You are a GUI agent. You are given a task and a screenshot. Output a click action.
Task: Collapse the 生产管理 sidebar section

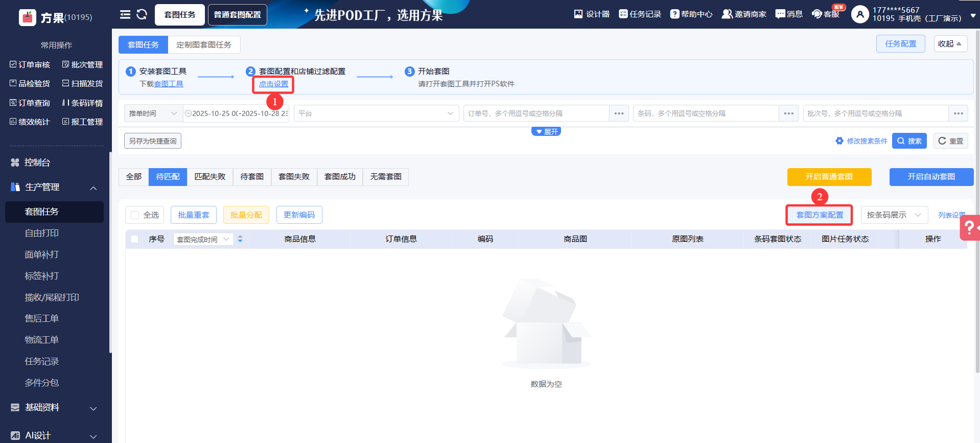[x=94, y=188]
